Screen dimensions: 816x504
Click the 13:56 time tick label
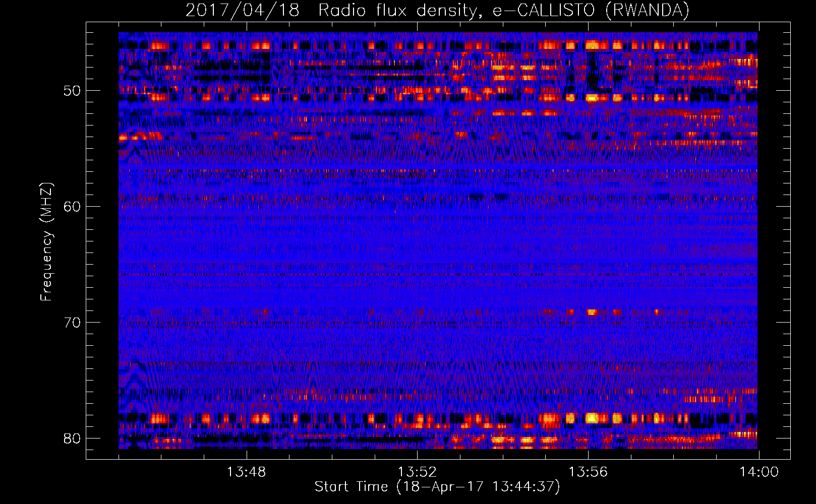(x=588, y=472)
